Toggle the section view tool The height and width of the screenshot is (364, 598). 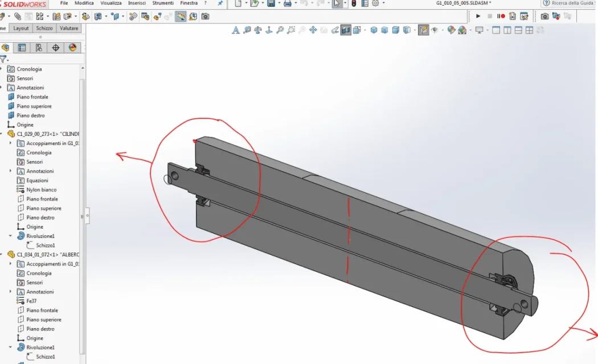pyautogui.click(x=346, y=30)
